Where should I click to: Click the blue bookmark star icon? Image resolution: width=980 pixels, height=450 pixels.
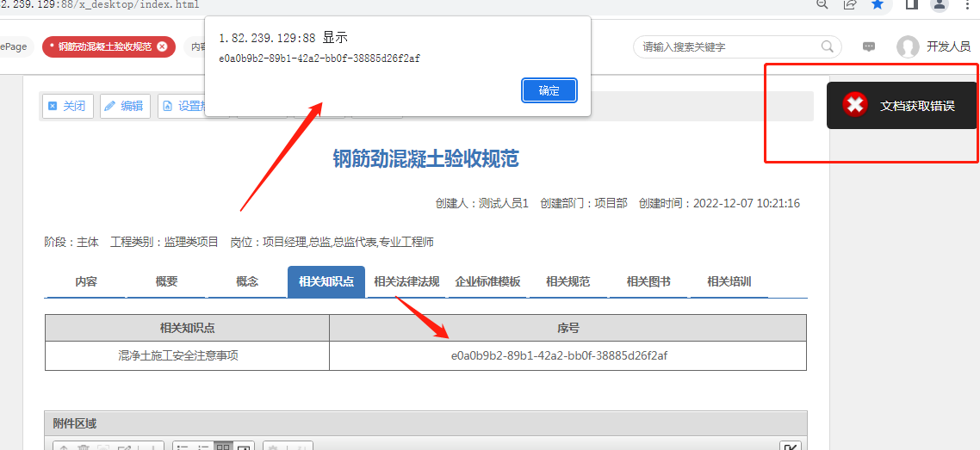(x=878, y=4)
